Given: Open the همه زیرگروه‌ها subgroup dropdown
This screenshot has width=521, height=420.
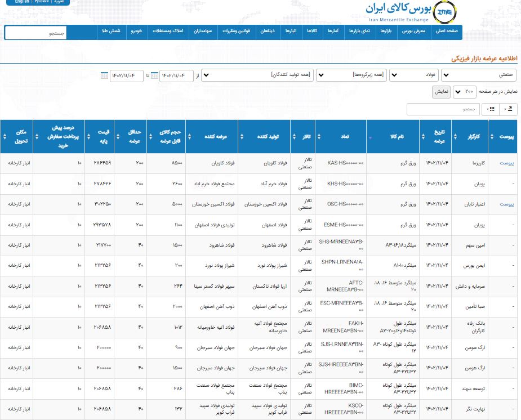Looking at the screenshot, I should [351, 75].
